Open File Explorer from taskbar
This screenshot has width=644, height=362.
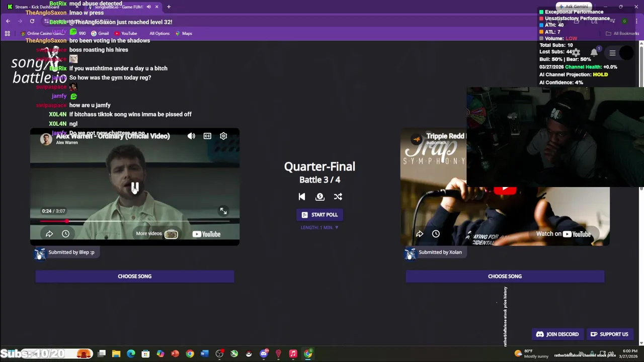click(x=116, y=353)
